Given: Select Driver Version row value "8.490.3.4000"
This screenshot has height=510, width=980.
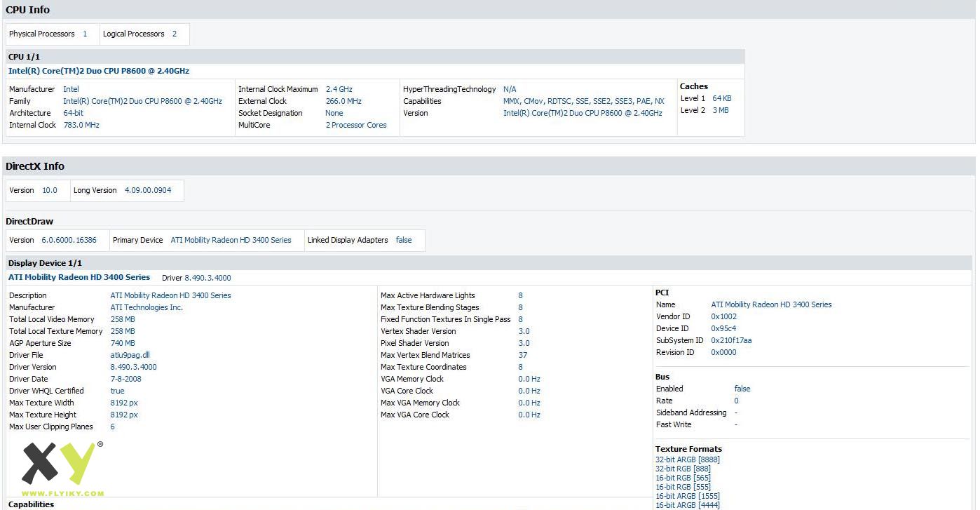Looking at the screenshot, I should click(x=133, y=367).
